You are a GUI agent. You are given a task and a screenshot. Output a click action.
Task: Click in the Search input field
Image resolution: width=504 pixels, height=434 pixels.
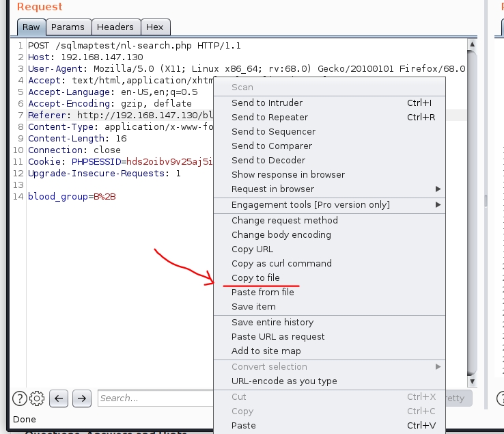click(156, 398)
